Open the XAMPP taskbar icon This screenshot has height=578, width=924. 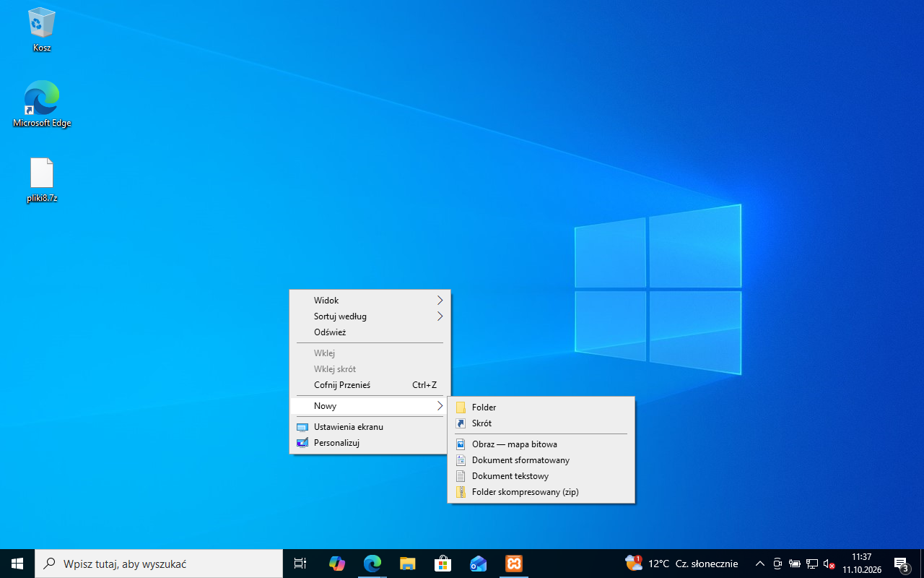513,564
